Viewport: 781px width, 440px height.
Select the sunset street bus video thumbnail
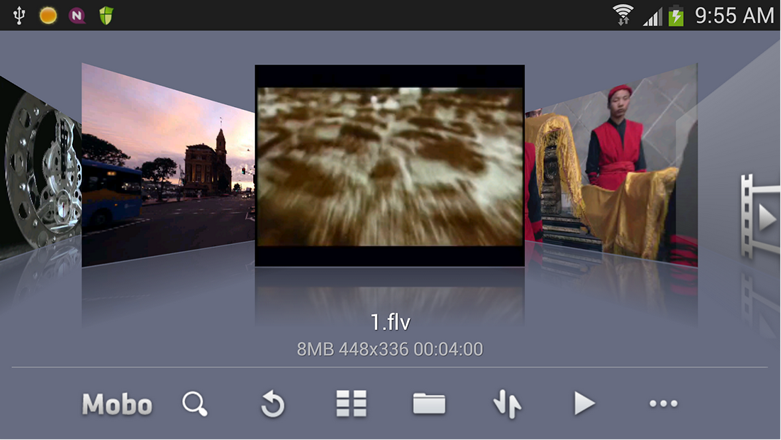[x=168, y=165]
